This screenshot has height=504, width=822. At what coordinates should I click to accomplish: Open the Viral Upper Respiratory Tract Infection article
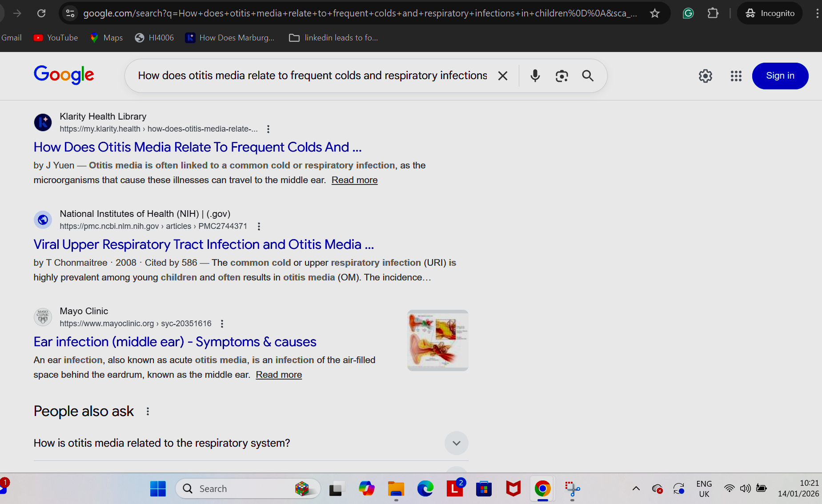coord(203,244)
